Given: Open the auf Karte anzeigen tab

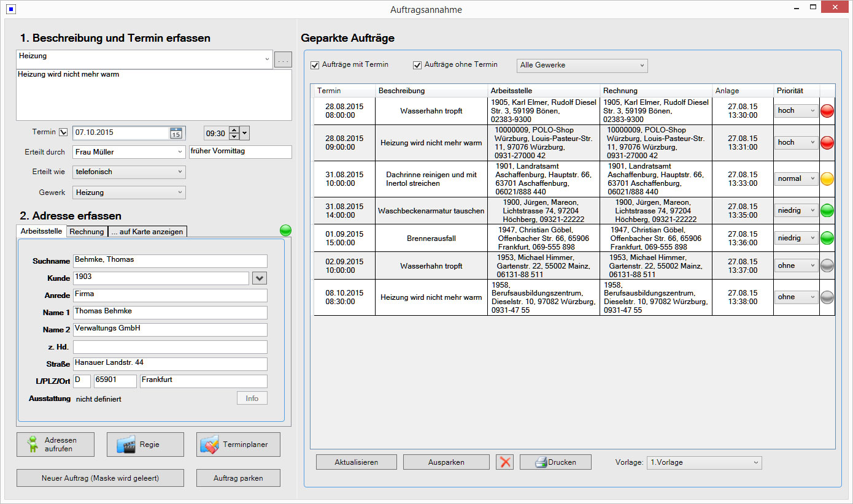Looking at the screenshot, I should pyautogui.click(x=147, y=231).
